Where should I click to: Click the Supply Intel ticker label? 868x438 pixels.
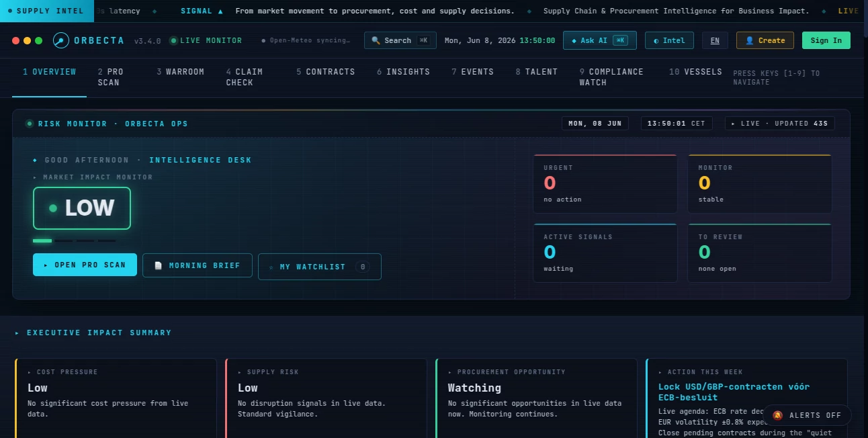click(46, 11)
